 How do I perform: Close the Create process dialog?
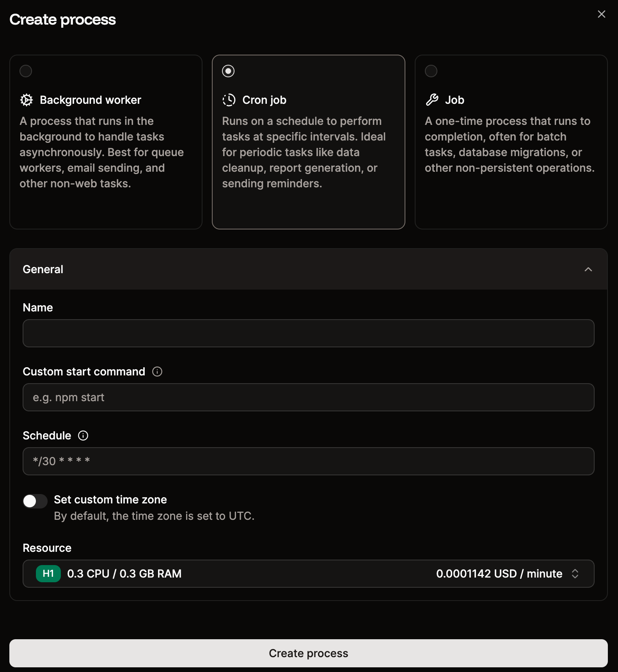tap(601, 14)
